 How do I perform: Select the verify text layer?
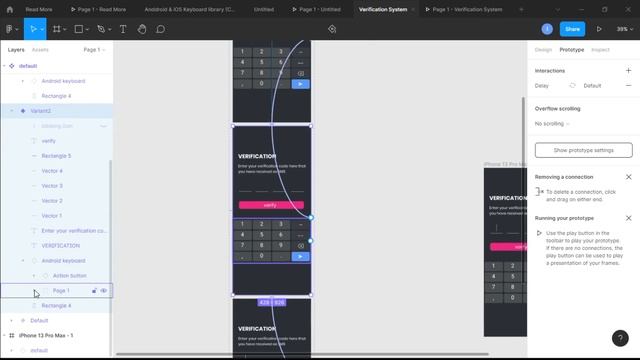[49, 141]
